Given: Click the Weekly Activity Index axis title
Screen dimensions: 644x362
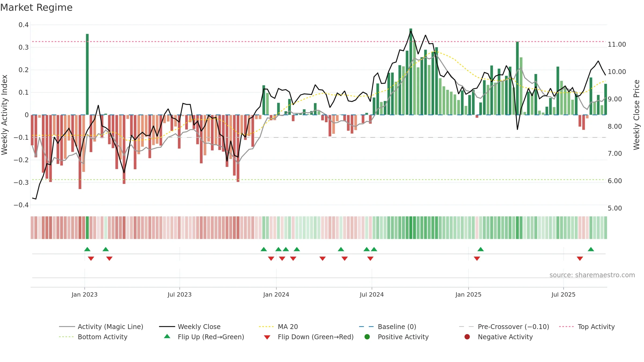Looking at the screenshot, I should click(x=5, y=115).
